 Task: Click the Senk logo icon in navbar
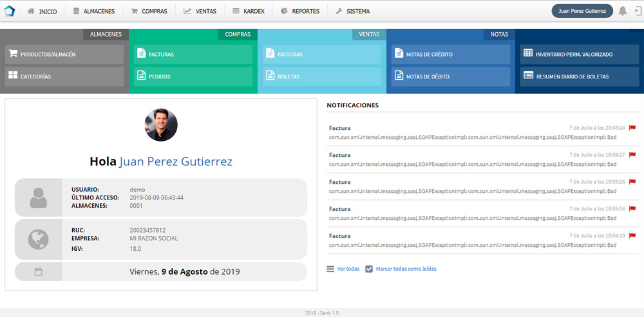(9, 11)
